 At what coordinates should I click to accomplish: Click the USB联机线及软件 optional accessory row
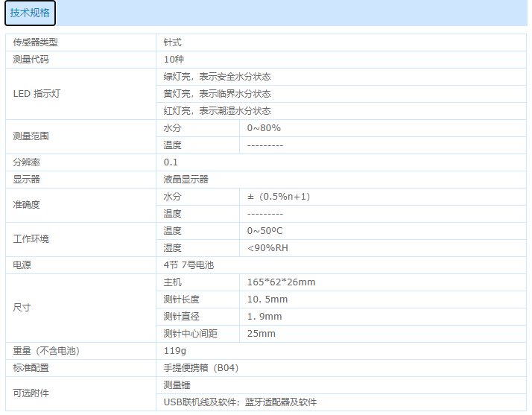point(240,402)
